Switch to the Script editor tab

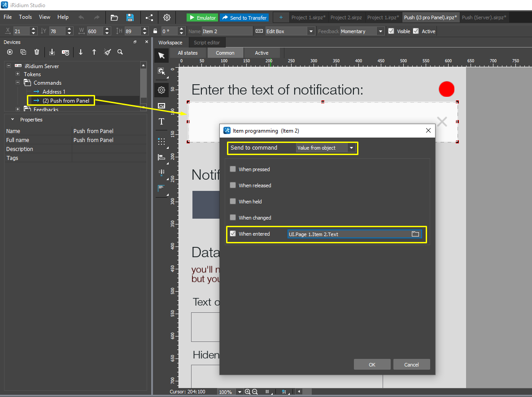[206, 43]
